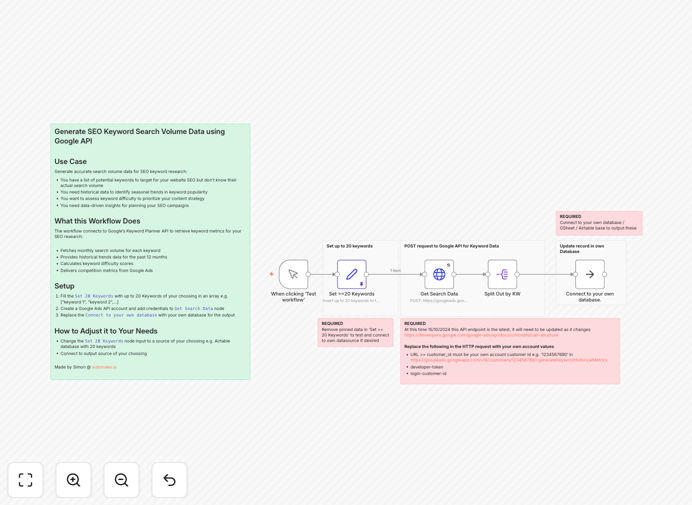Click pinned data icon on Set Keywords node
Viewport: 692px width, 505px height.
[361, 284]
